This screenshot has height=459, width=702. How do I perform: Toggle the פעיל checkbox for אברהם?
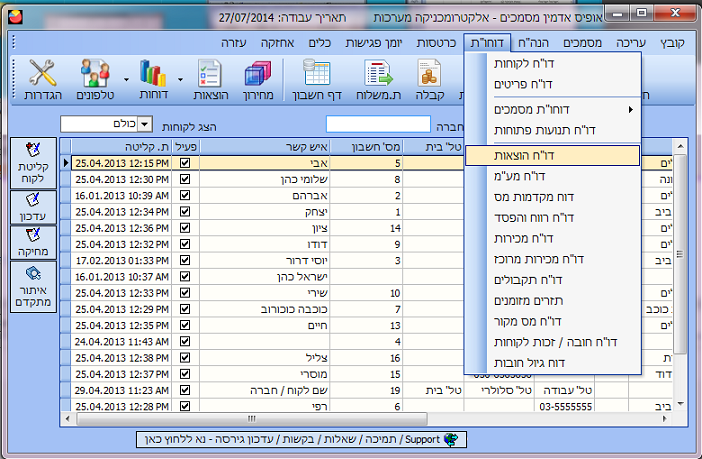pyautogui.click(x=185, y=195)
